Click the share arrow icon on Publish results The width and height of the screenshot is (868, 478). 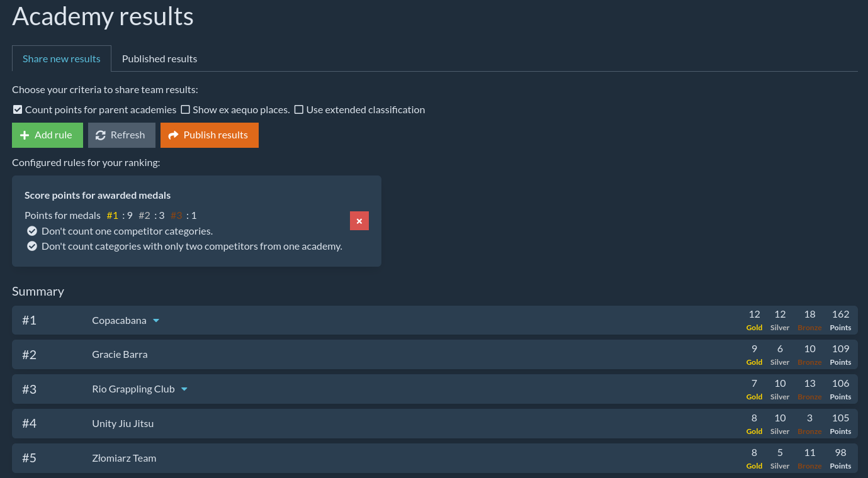click(x=174, y=135)
